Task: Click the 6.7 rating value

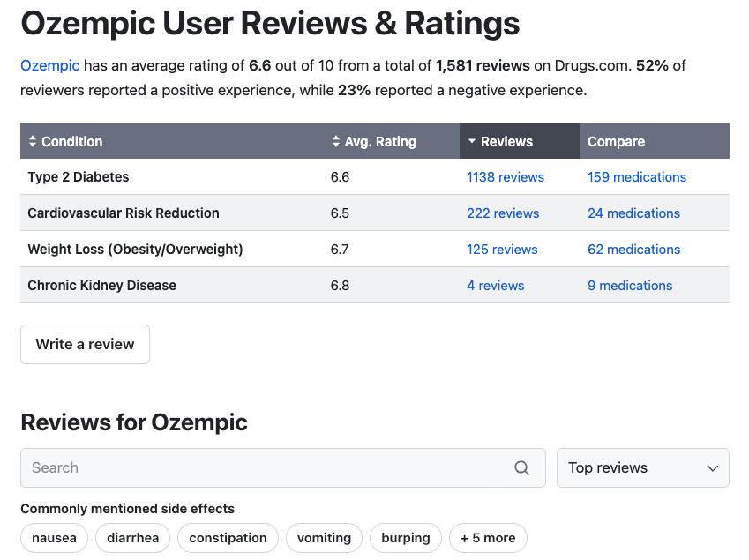Action: coord(340,250)
